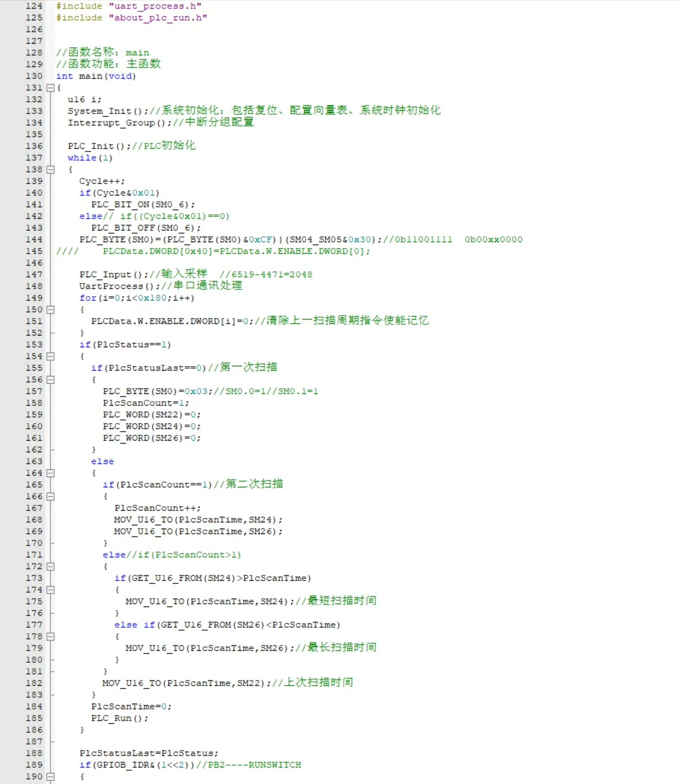Click on the 'for(i=0;i<0x180;i++)' loop header
Screen dimensions: 681x784
[137, 298]
